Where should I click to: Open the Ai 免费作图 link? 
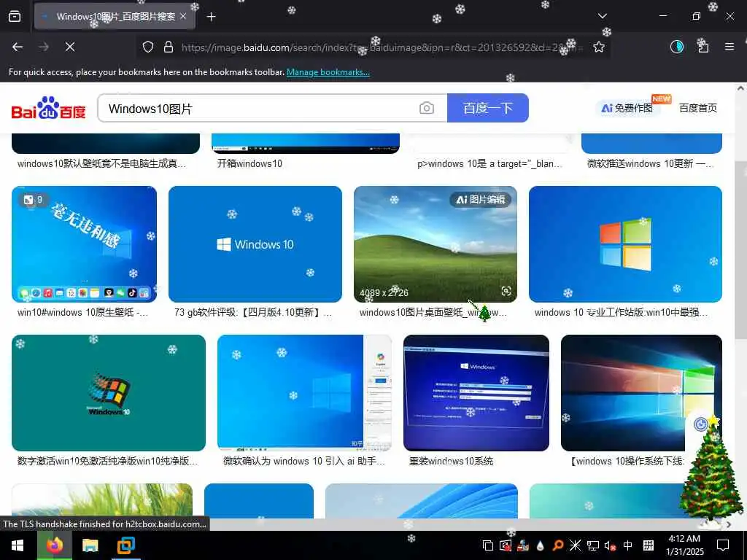tap(627, 108)
